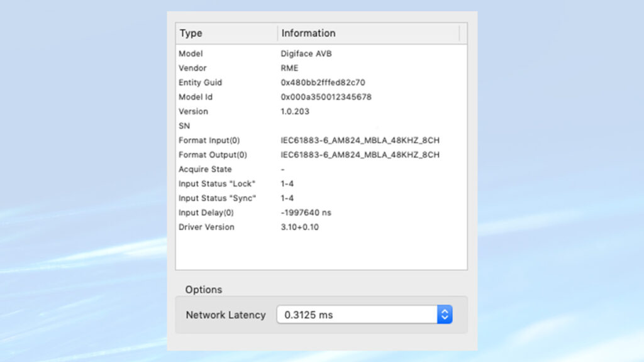The image size is (644, 362).
Task: Select the Format Output(0) row
Action: 213,155
